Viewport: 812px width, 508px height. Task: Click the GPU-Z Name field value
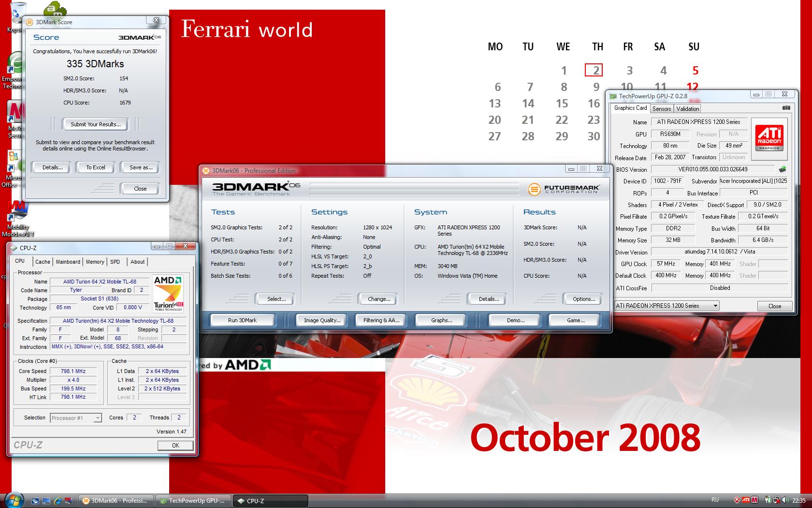[x=699, y=122]
